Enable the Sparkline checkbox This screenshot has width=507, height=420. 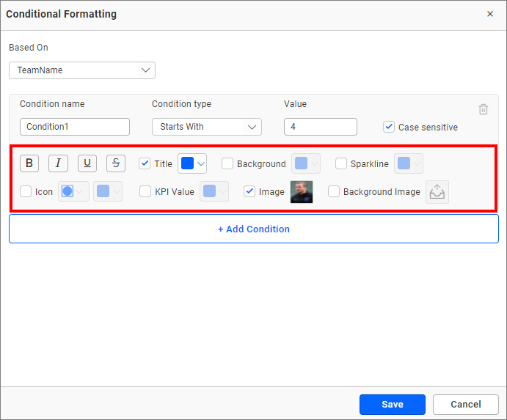341,163
